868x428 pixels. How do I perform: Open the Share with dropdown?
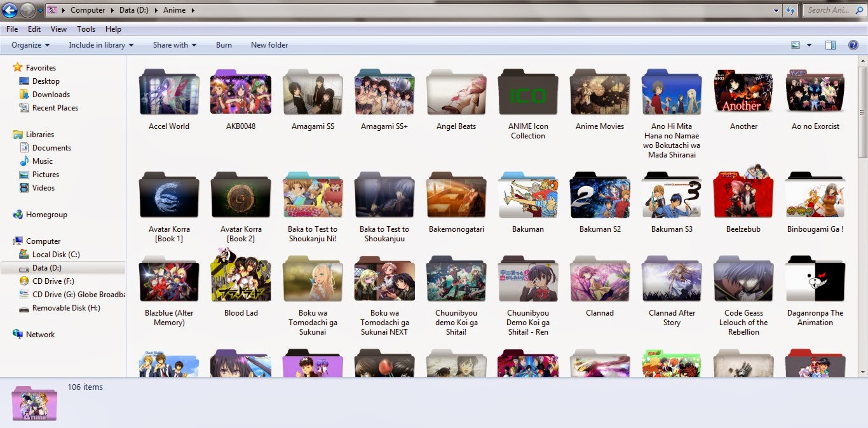coord(175,45)
